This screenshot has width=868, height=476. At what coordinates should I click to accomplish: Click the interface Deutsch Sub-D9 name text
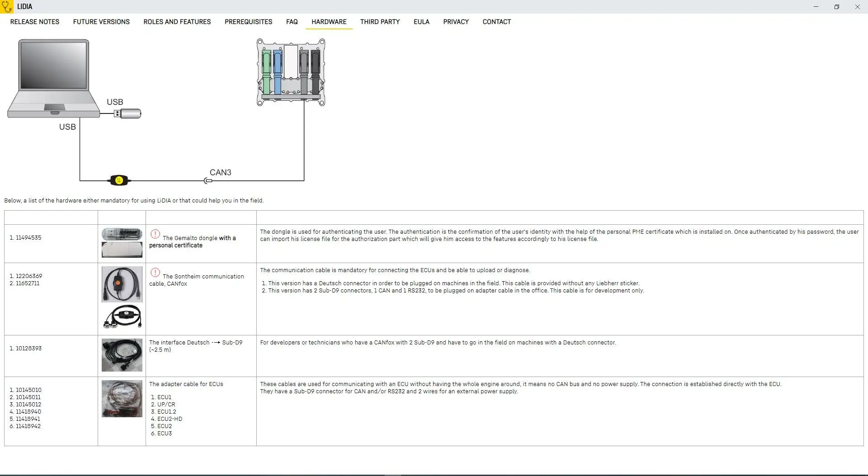196,346
